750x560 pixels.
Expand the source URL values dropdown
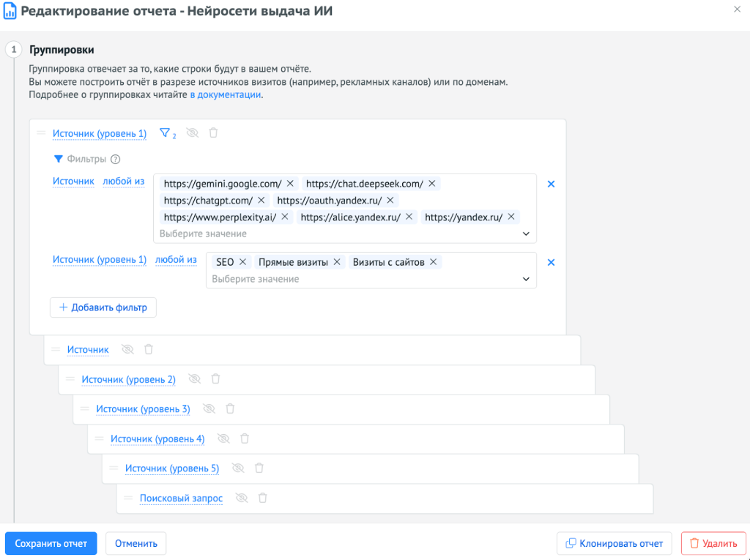point(525,234)
